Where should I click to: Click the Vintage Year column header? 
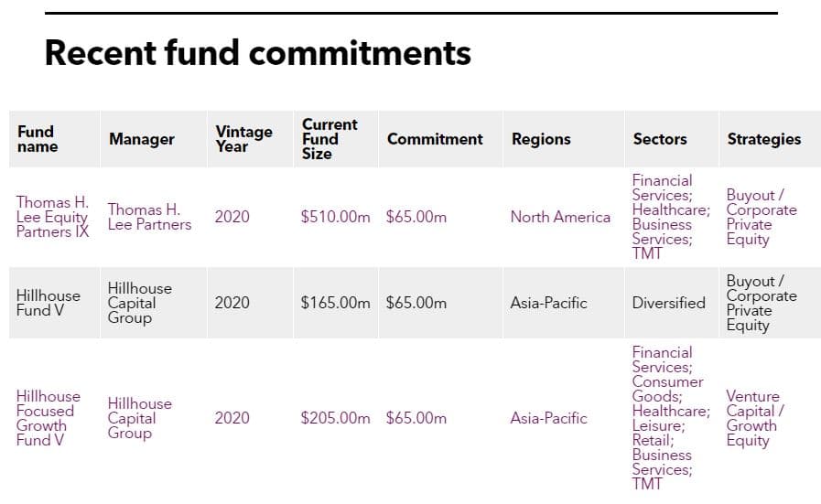243,139
